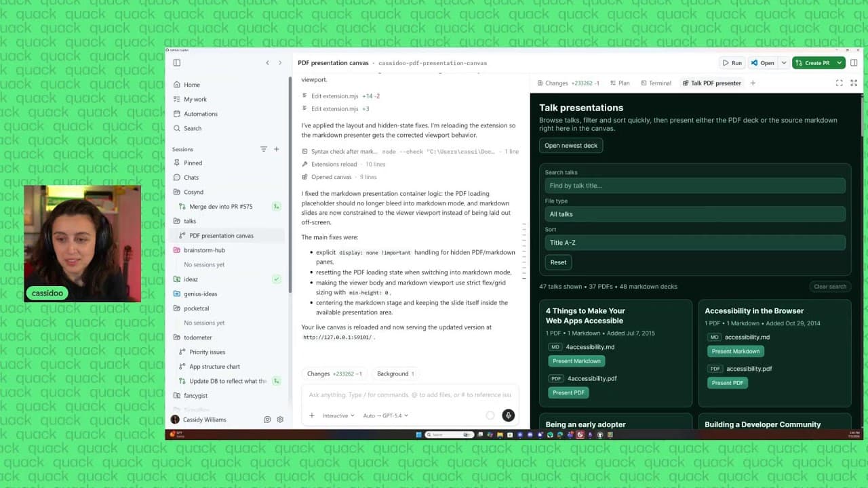Open the Auto GPT-5.4 model dropdown

click(385, 415)
